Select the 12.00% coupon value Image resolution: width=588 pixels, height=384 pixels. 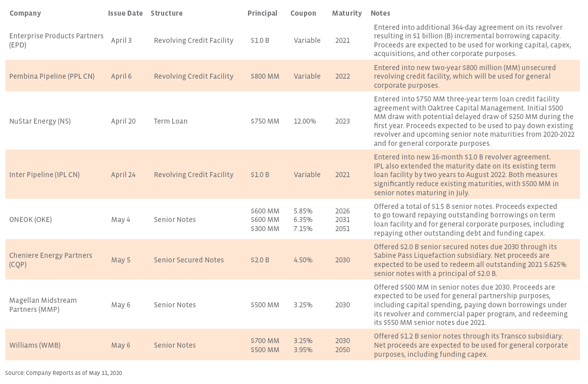point(305,121)
